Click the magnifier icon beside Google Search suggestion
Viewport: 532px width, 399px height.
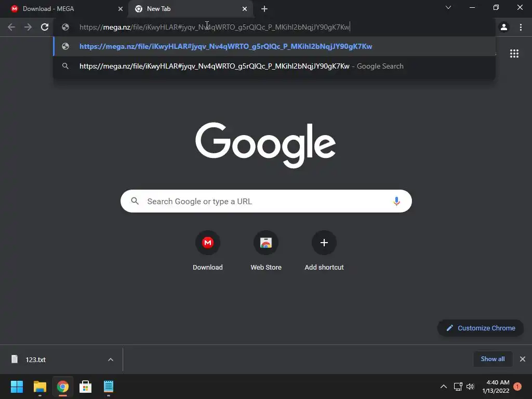pos(65,66)
